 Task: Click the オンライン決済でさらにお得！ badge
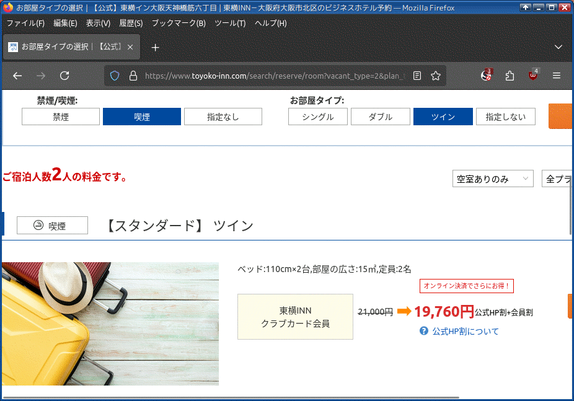(x=466, y=286)
